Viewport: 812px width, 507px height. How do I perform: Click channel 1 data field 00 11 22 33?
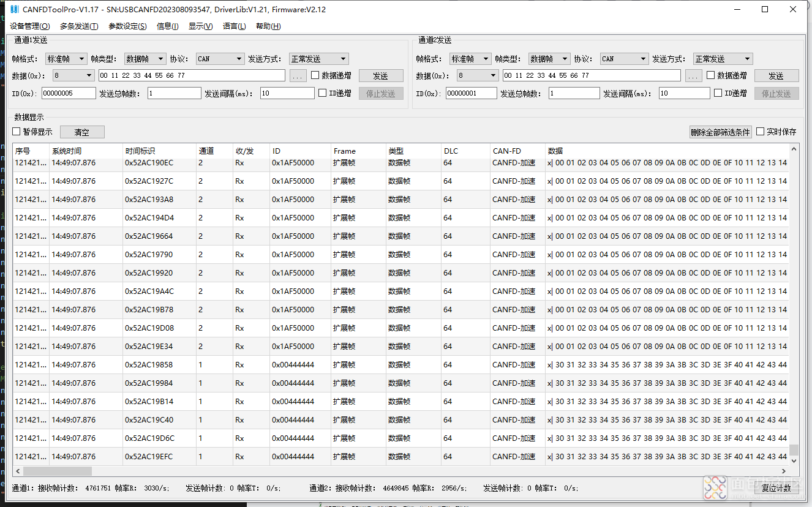tap(192, 75)
